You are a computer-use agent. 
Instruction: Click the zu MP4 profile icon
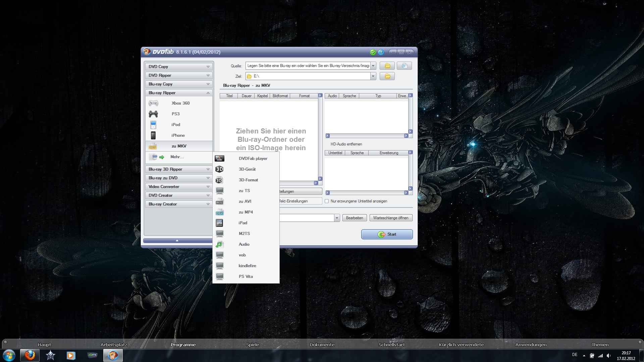pyautogui.click(x=220, y=212)
